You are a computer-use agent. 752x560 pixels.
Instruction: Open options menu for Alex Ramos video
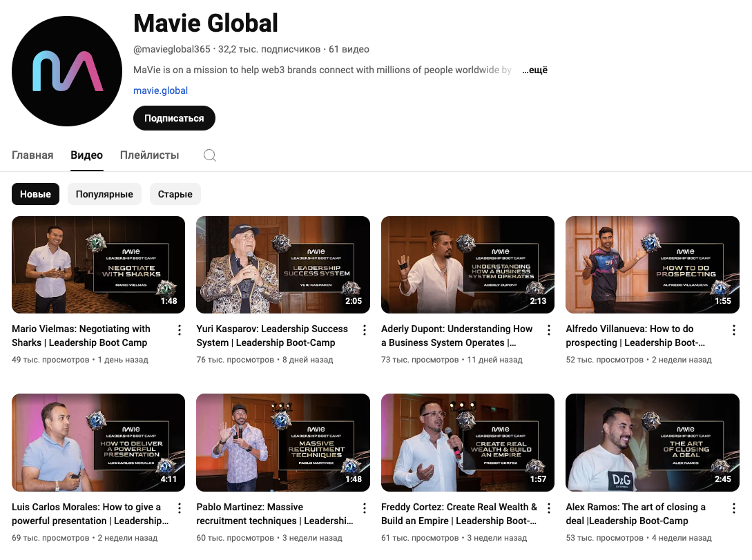pos(734,508)
